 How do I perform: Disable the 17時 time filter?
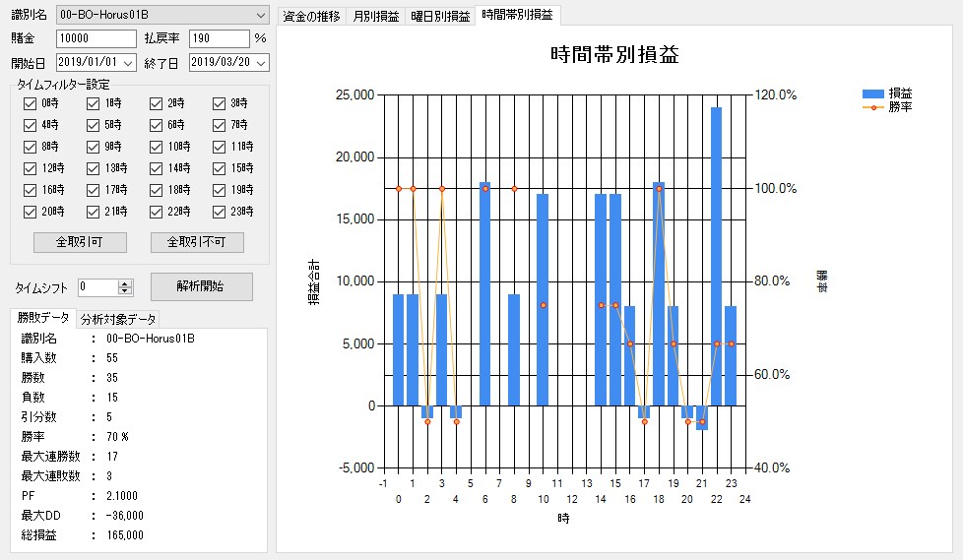[93, 190]
